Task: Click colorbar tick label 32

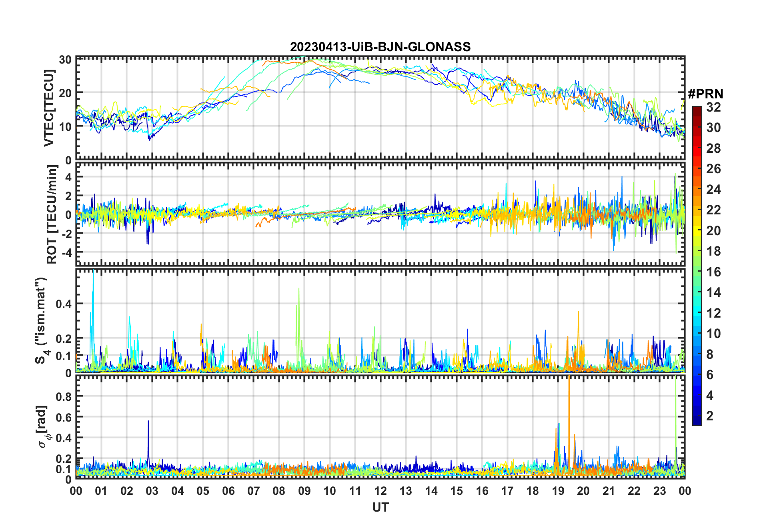Action: tap(713, 107)
